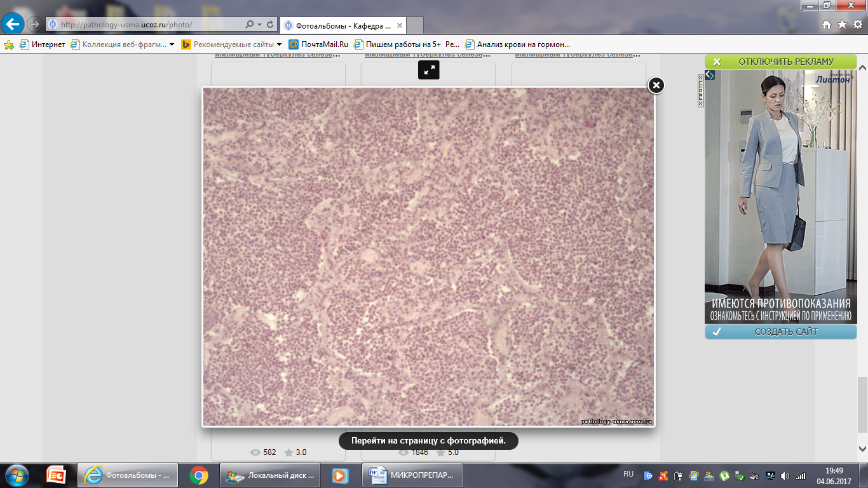The width and height of the screenshot is (868, 488).
Task: Click the volume speaker tray icon
Action: pos(785,475)
